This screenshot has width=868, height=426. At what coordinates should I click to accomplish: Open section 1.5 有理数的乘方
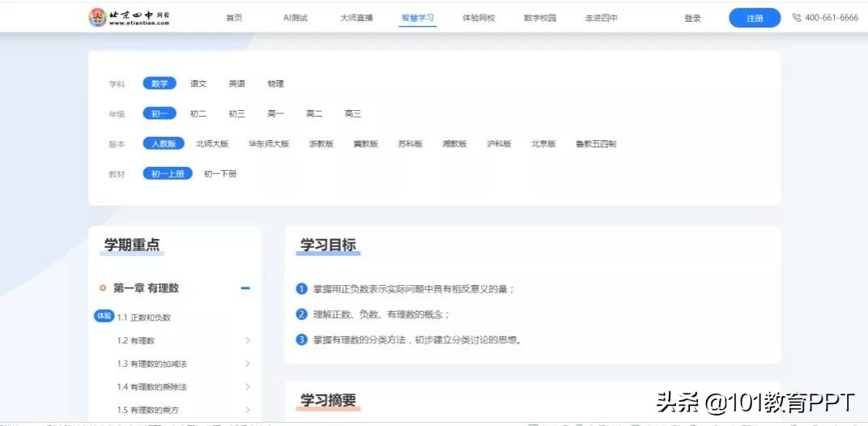click(148, 410)
